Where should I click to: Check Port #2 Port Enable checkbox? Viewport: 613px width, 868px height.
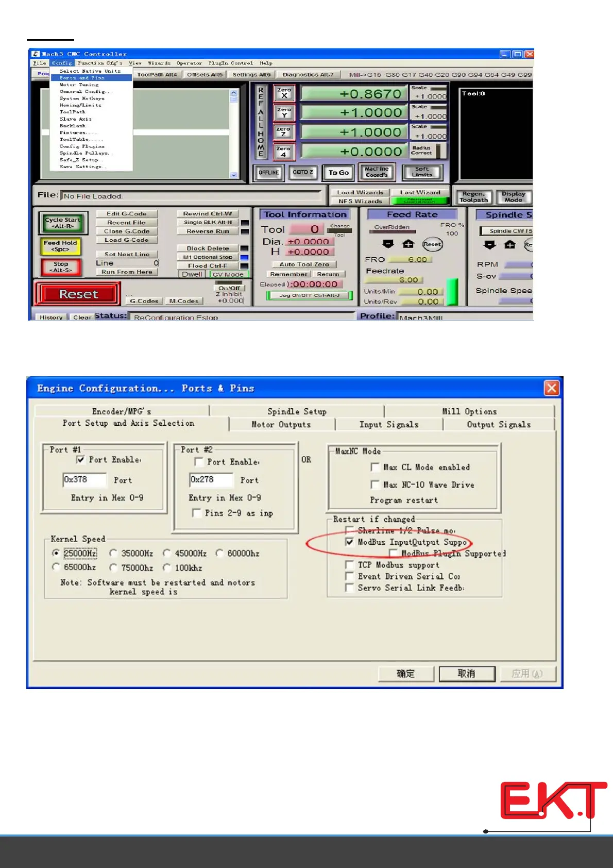tap(199, 462)
